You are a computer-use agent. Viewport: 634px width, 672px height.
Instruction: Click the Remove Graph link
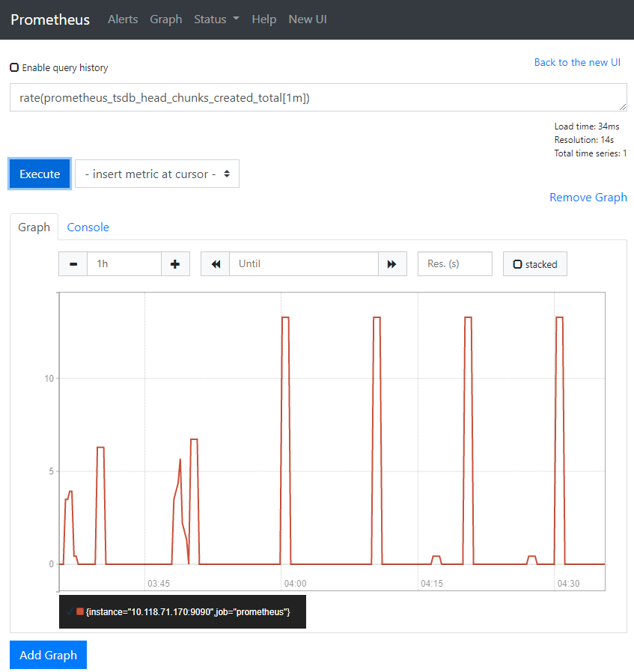[x=588, y=198]
